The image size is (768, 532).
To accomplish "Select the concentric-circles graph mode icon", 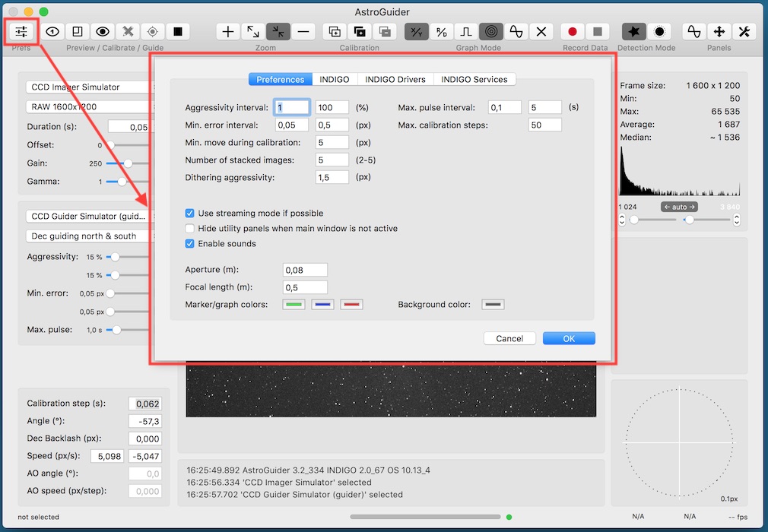I will pos(491,32).
